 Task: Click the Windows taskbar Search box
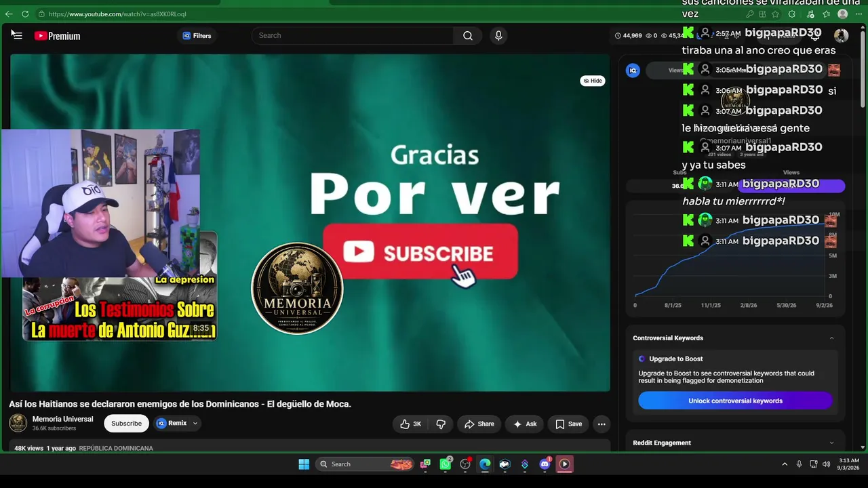pyautogui.click(x=366, y=464)
